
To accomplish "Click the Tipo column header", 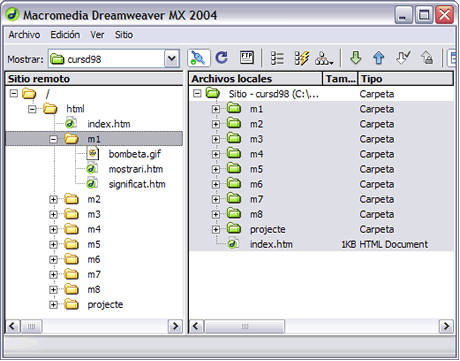I will point(406,79).
